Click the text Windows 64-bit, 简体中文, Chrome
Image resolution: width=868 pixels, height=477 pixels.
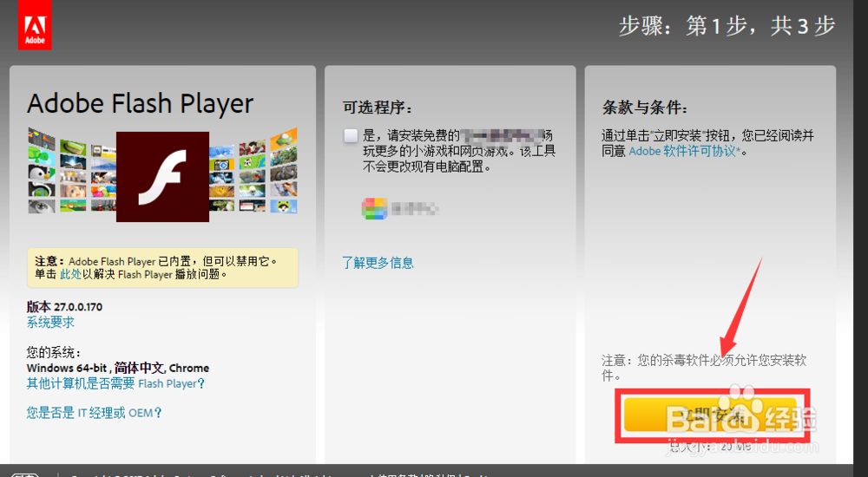click(118, 368)
